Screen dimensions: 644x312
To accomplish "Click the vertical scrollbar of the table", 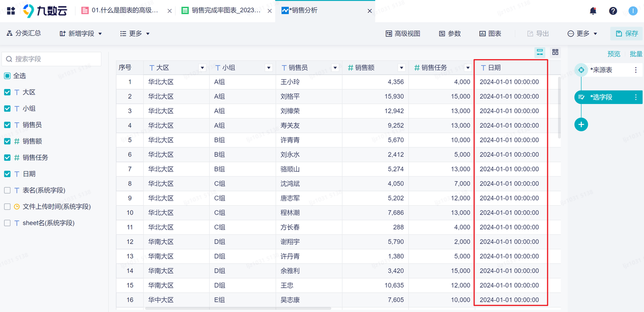I will [559, 107].
